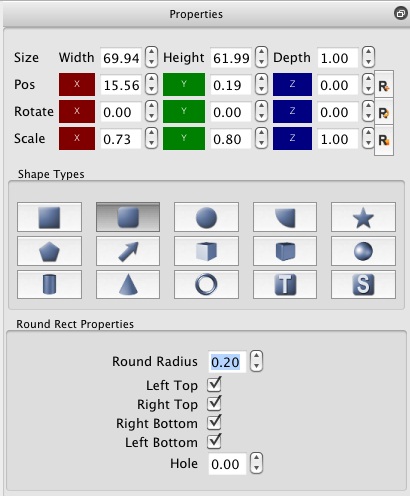Click the Hole value stepper
The height and width of the screenshot is (496, 410).
[256, 463]
